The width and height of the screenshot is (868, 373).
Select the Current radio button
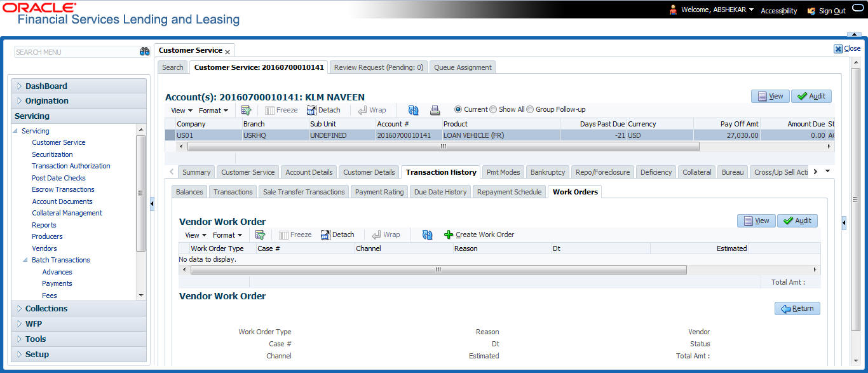pos(458,109)
